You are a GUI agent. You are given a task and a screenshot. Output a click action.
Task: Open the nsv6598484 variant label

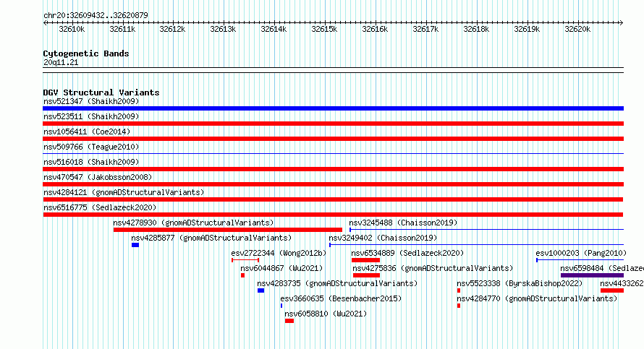tap(602, 268)
